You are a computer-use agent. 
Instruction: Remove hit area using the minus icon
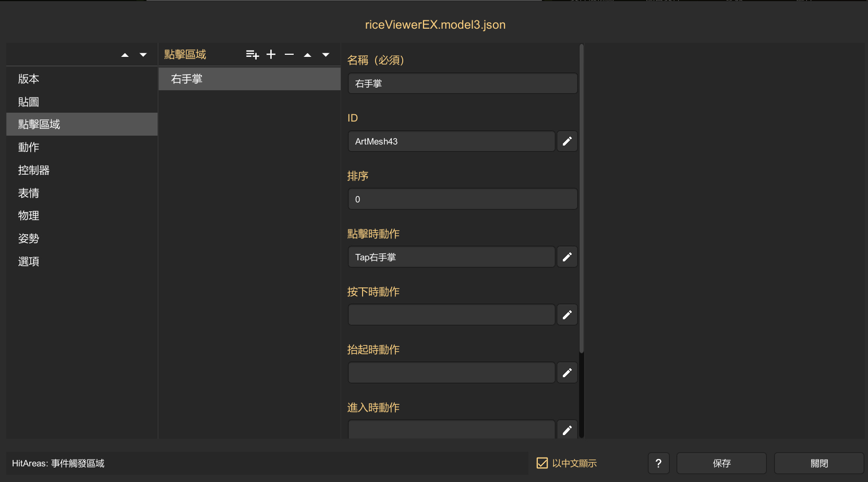pos(289,55)
